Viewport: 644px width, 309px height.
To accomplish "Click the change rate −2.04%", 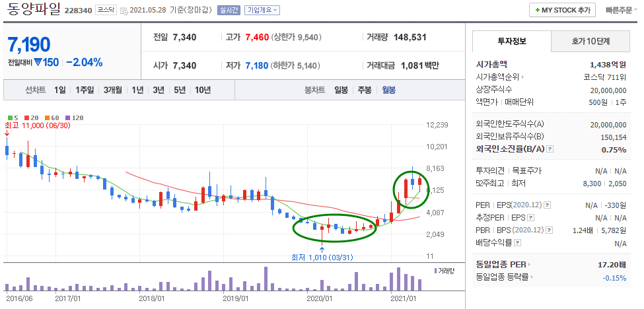I will click(x=84, y=62).
